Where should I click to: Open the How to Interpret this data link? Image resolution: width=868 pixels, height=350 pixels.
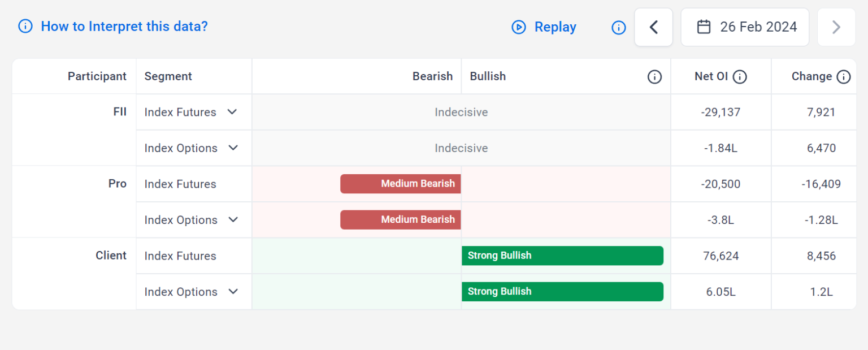click(124, 27)
